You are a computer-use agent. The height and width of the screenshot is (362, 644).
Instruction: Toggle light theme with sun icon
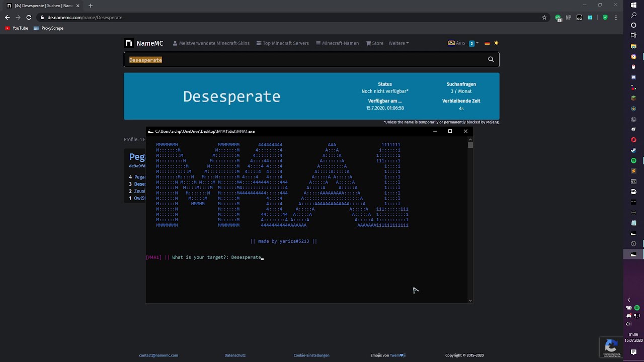[496, 43]
